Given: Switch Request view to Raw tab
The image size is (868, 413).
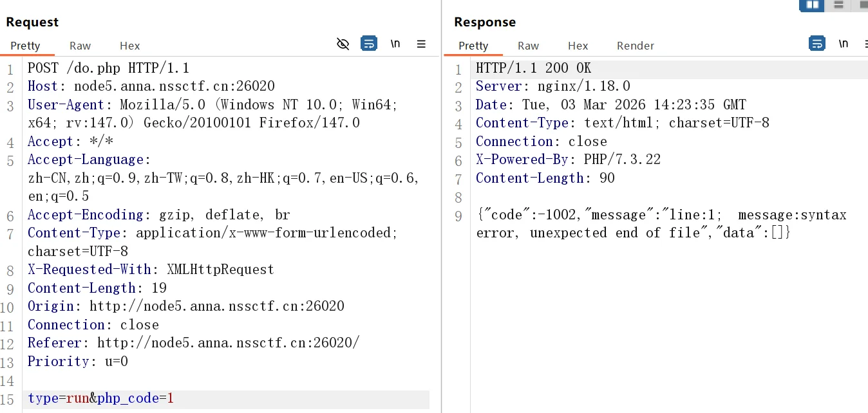Looking at the screenshot, I should (80, 46).
